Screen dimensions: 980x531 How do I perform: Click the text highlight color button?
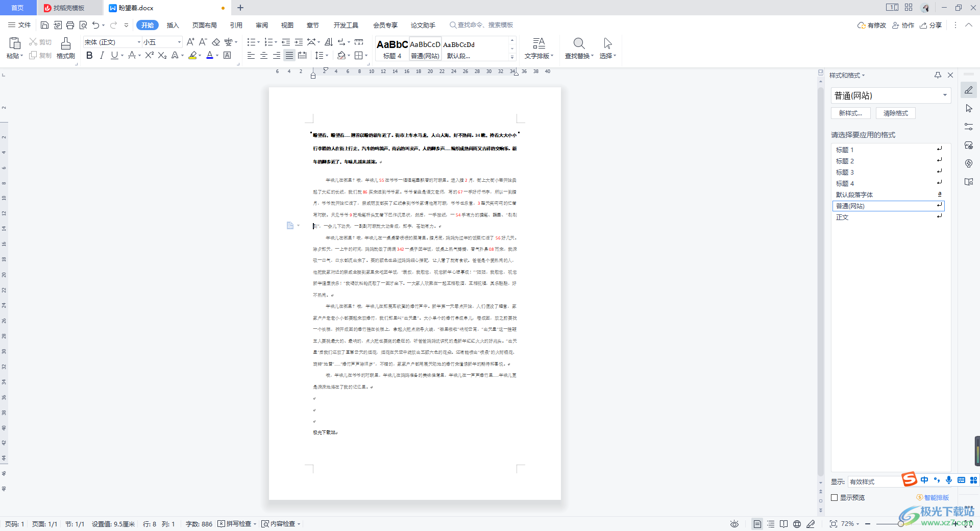[x=192, y=55]
